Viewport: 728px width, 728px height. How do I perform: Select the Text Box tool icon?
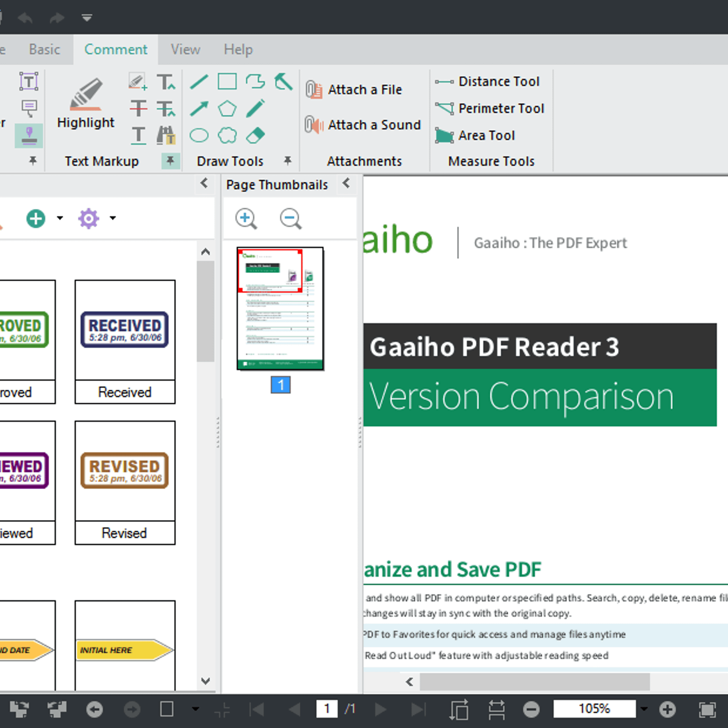29,81
